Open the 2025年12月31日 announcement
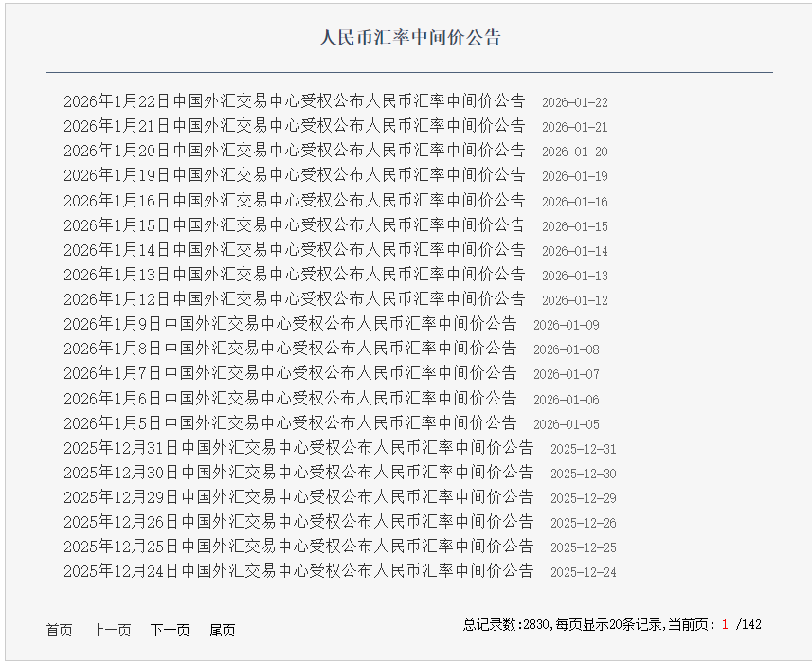Viewport: 812px width, 663px height. coord(298,448)
